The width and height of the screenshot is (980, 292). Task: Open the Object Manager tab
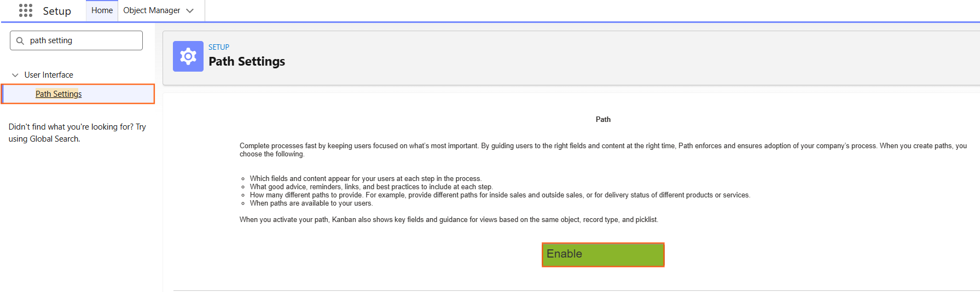click(152, 10)
